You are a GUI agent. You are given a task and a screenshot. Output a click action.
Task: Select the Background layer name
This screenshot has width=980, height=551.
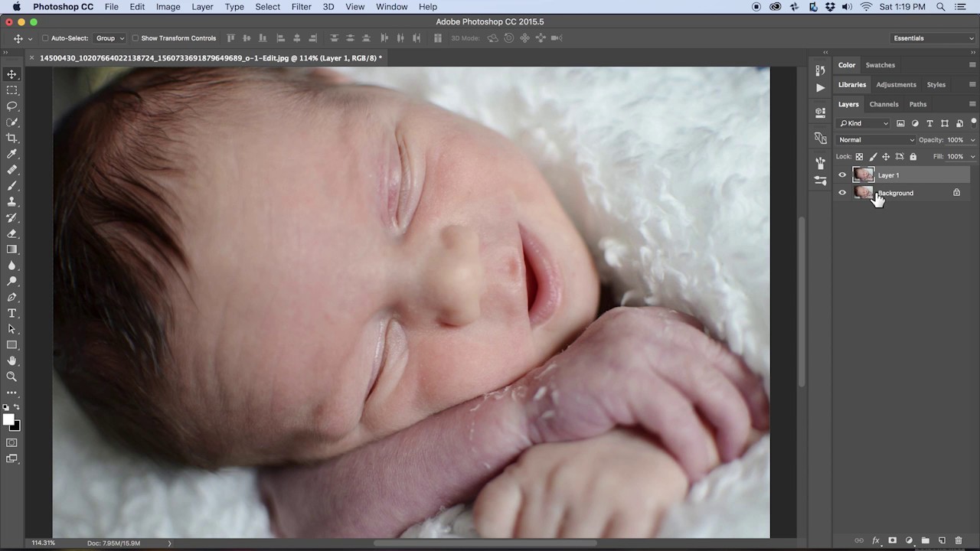point(896,193)
